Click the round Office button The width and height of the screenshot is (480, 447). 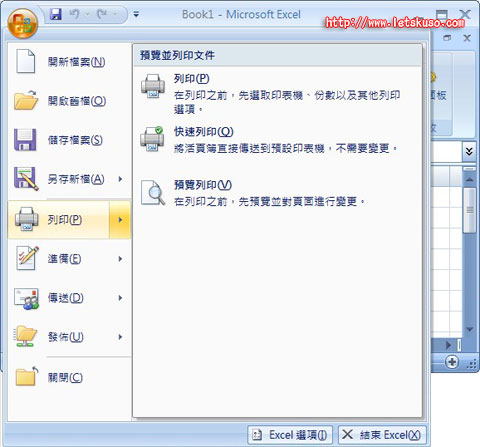pyautogui.click(x=22, y=24)
